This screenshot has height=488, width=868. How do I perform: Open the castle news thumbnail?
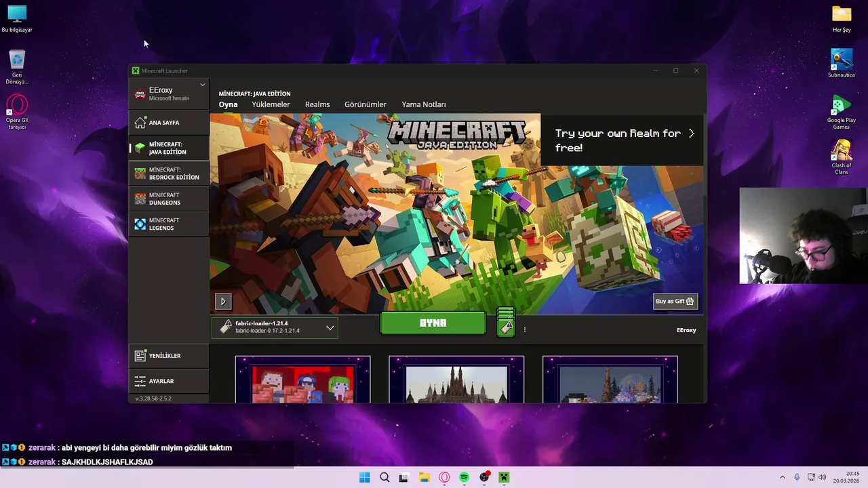point(456,380)
